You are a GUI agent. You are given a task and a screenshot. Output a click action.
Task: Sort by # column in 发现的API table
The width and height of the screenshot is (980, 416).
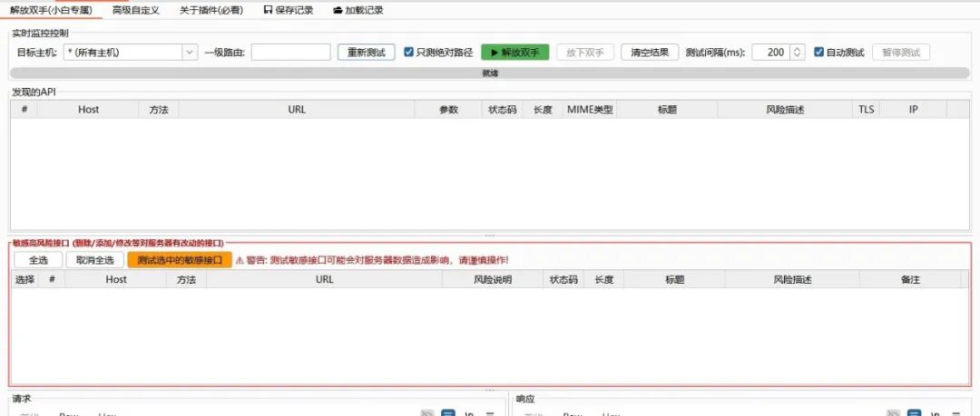24,110
